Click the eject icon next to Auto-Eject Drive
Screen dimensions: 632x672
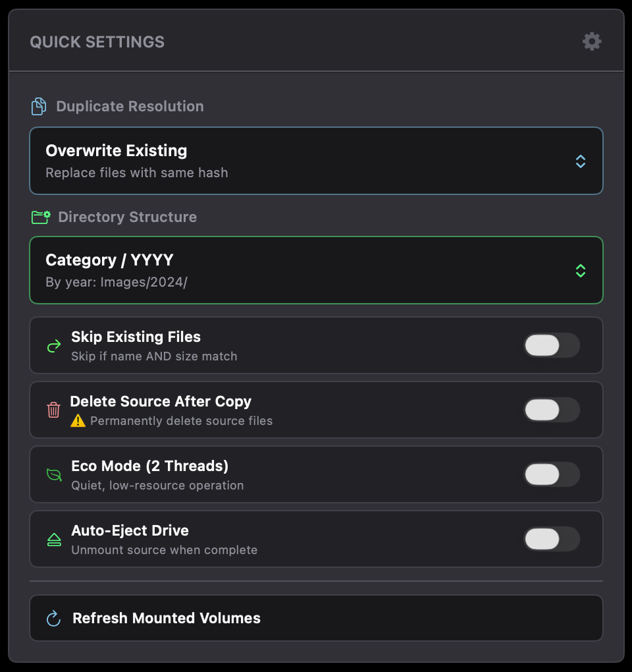point(53,539)
